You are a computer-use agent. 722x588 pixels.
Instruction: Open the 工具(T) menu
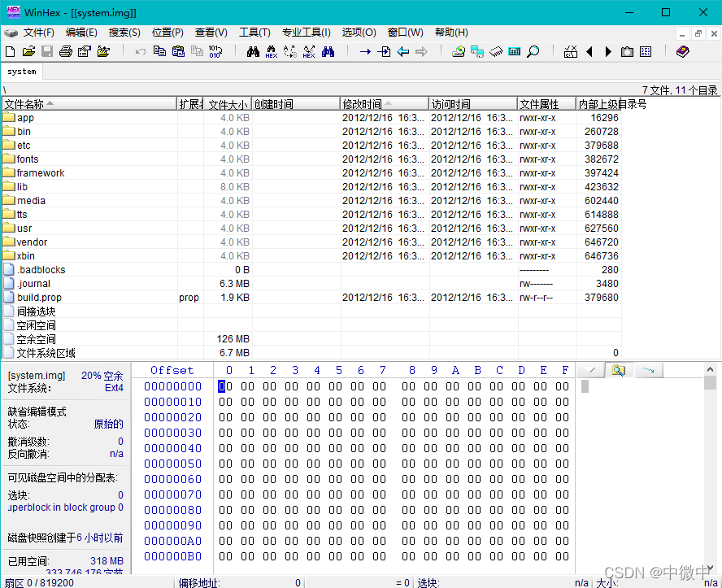[254, 33]
